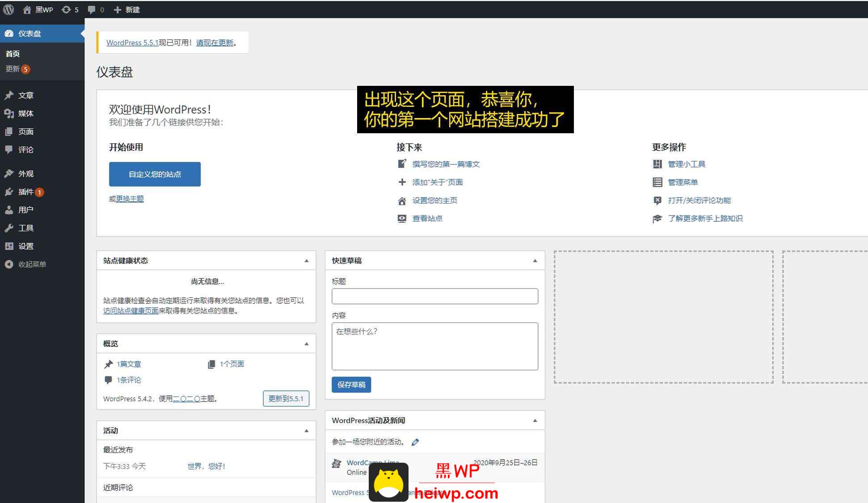Click plus icon beside 添加关于页面

(402, 182)
